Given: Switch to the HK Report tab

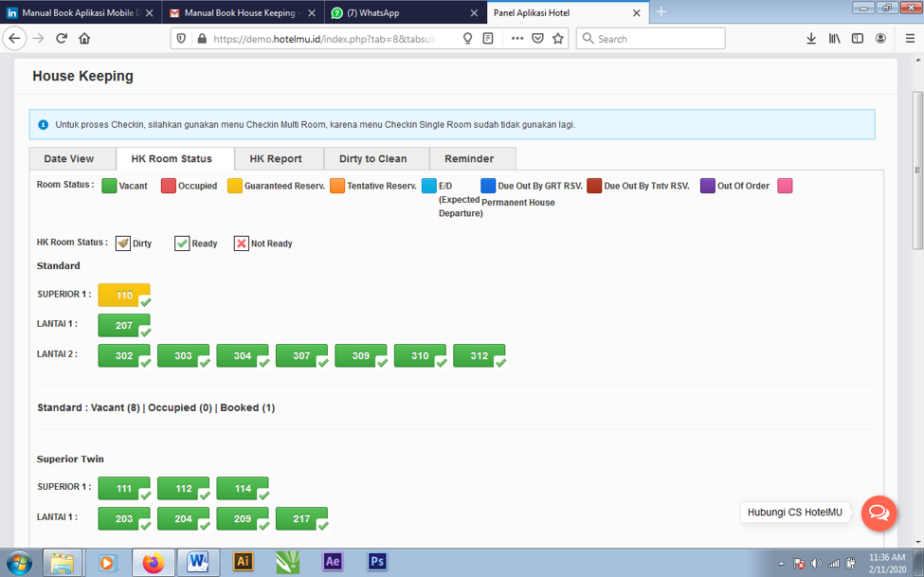Looking at the screenshot, I should pos(276,159).
